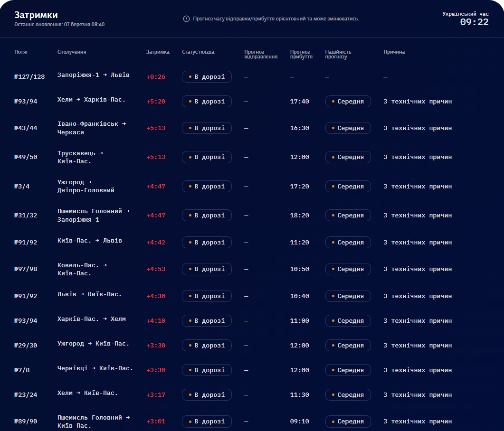Click the 'Середня' reliability badge for train №3/4

point(348,187)
